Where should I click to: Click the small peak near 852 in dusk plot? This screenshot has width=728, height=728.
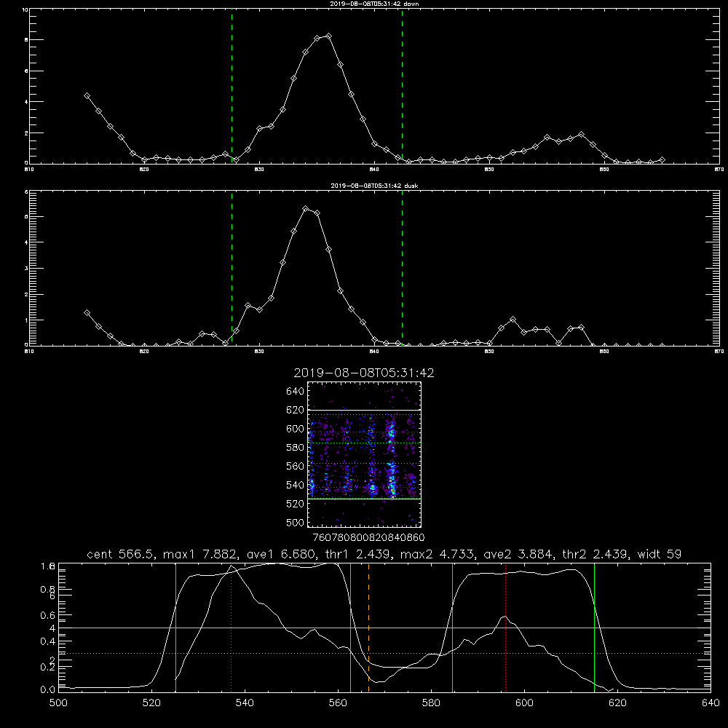pos(513,320)
